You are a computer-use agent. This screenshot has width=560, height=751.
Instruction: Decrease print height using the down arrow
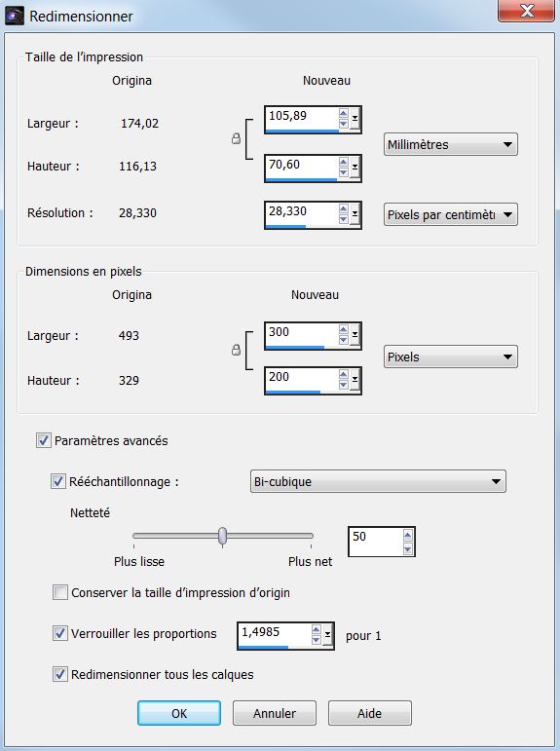(x=343, y=172)
